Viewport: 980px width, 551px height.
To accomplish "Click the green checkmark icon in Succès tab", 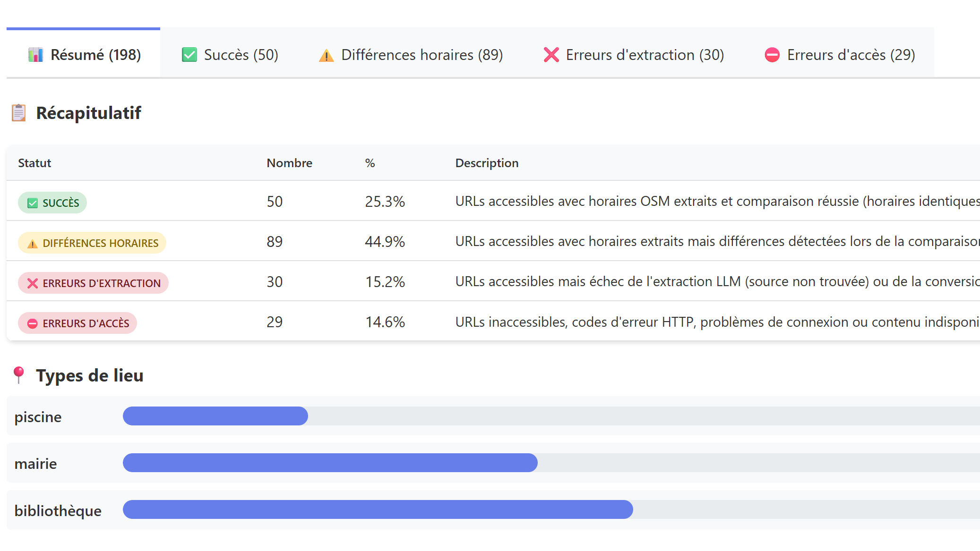I will 189,55.
